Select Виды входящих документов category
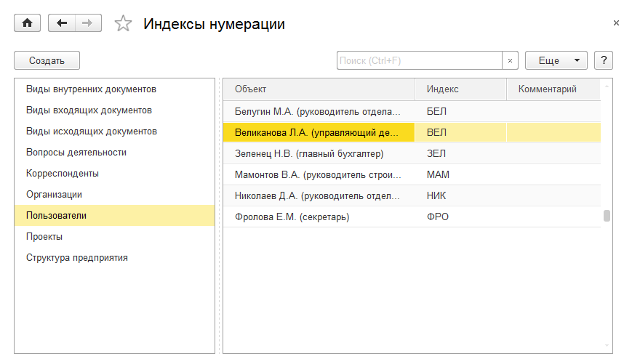This screenshot has height=364, width=632. [x=89, y=110]
